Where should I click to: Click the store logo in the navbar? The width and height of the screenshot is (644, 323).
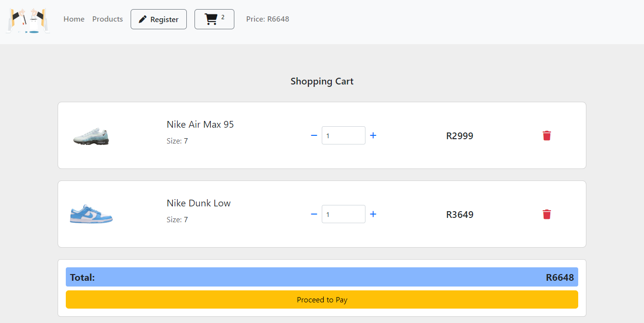(28, 21)
